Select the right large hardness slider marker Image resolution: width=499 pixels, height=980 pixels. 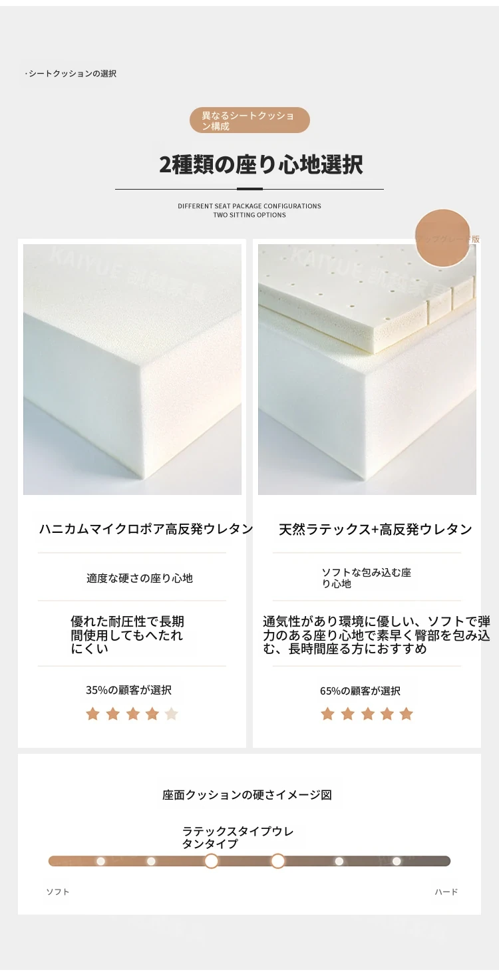click(278, 861)
